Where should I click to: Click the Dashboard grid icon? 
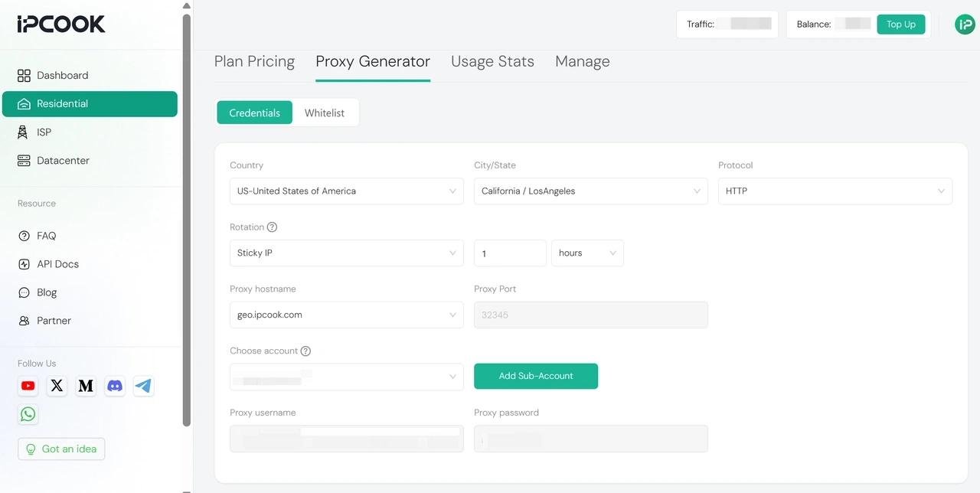(24, 75)
